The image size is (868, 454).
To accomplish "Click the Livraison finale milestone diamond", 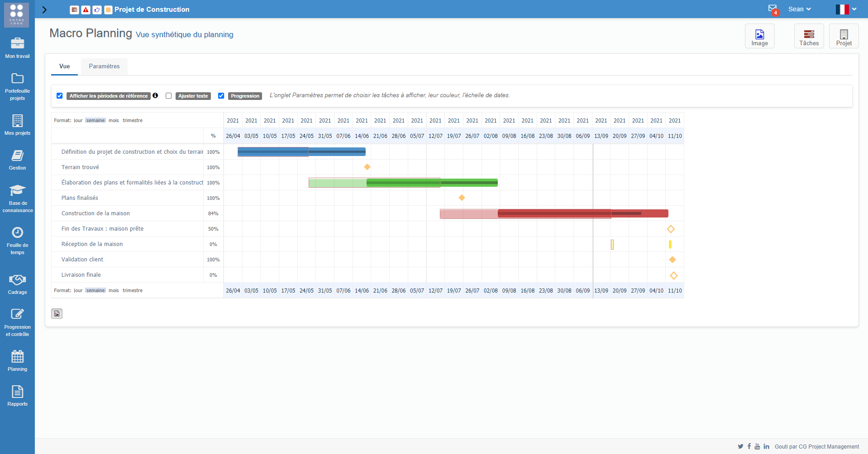I will [x=673, y=275].
